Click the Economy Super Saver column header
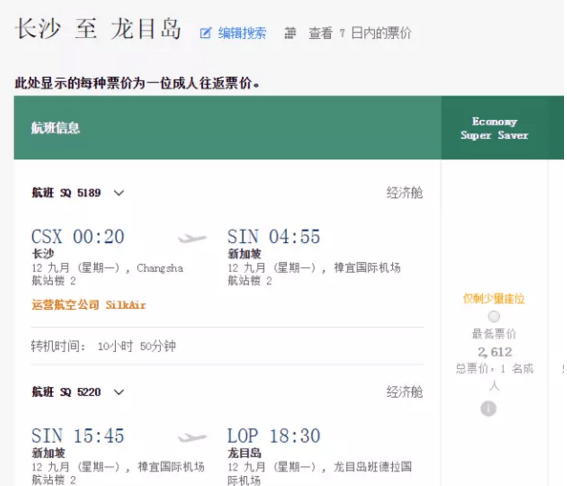 pos(495,128)
